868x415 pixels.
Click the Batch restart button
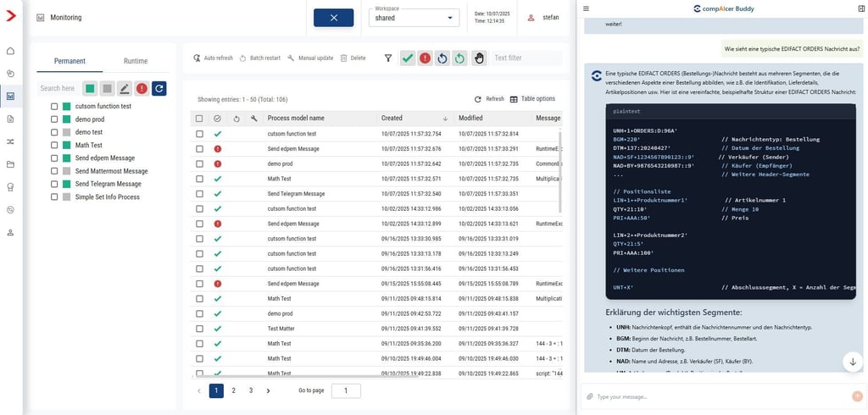point(259,58)
